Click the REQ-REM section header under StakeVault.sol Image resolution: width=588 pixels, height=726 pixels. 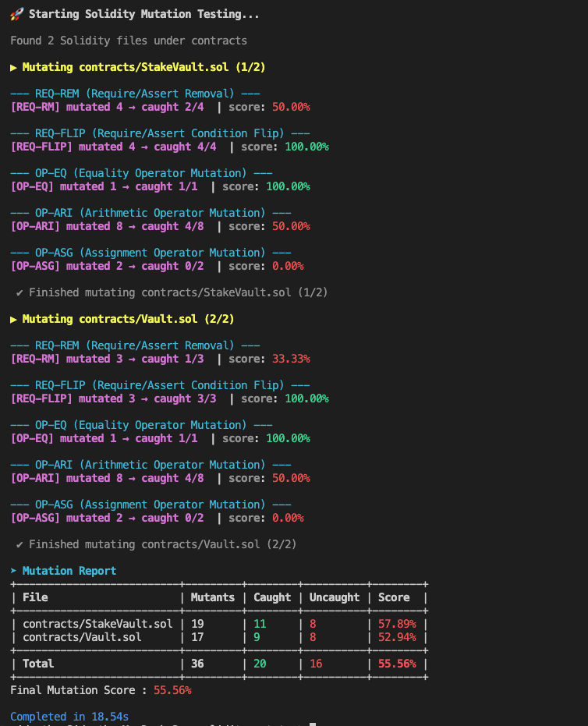click(135, 94)
